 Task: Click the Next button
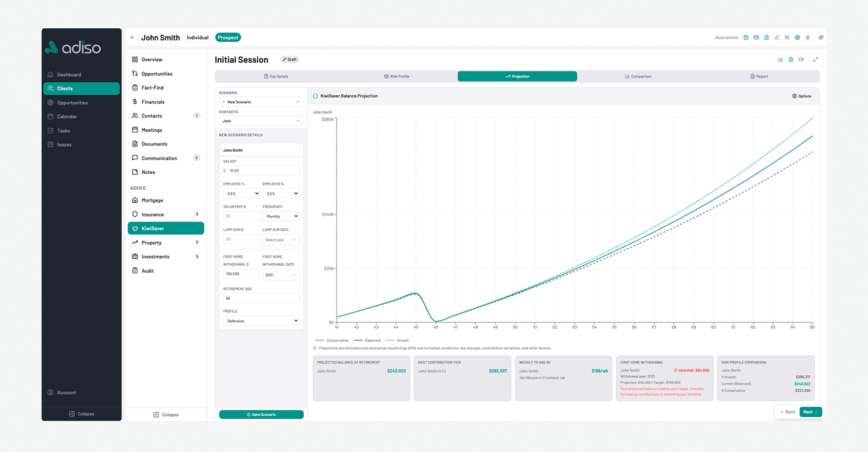point(811,412)
